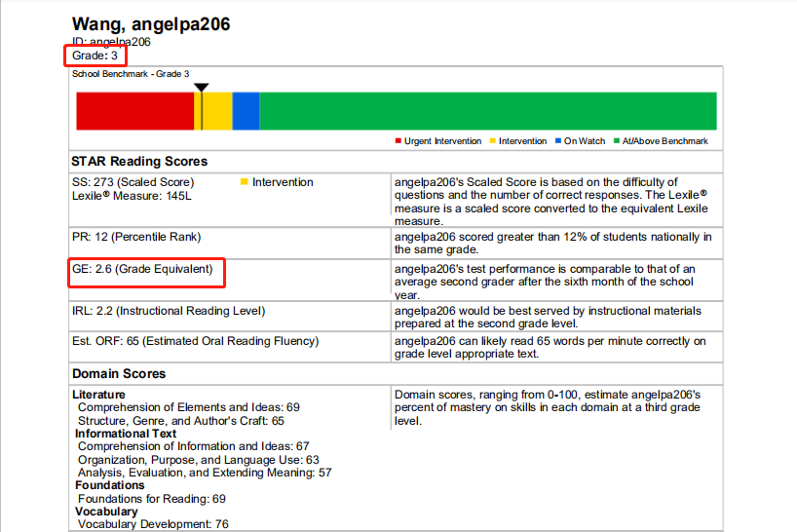This screenshot has height=532, width=797.
Task: Click the green At/Above Benchmark bar segment
Action: [x=488, y=111]
